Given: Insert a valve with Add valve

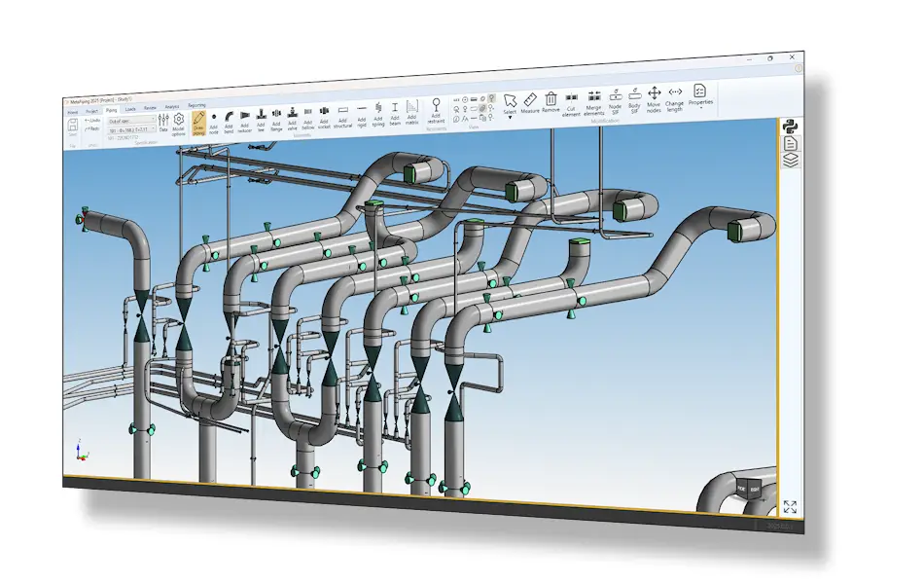Looking at the screenshot, I should [292, 117].
